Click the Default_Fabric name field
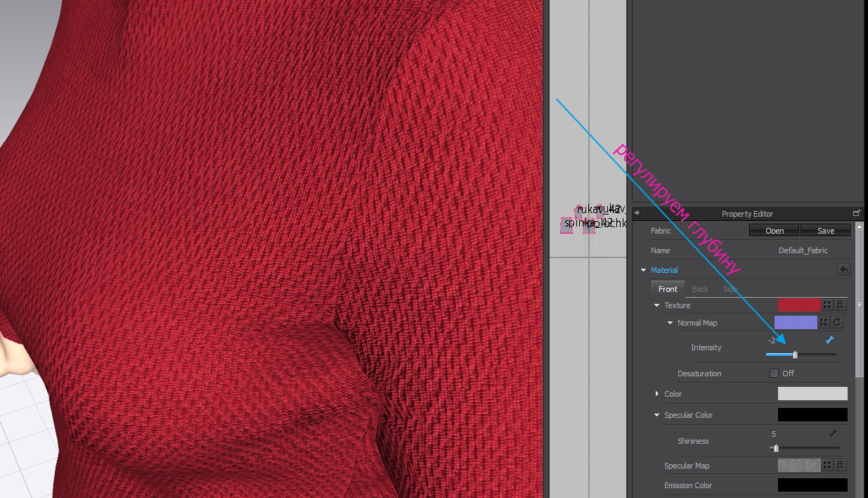The height and width of the screenshot is (498, 868). pos(803,250)
